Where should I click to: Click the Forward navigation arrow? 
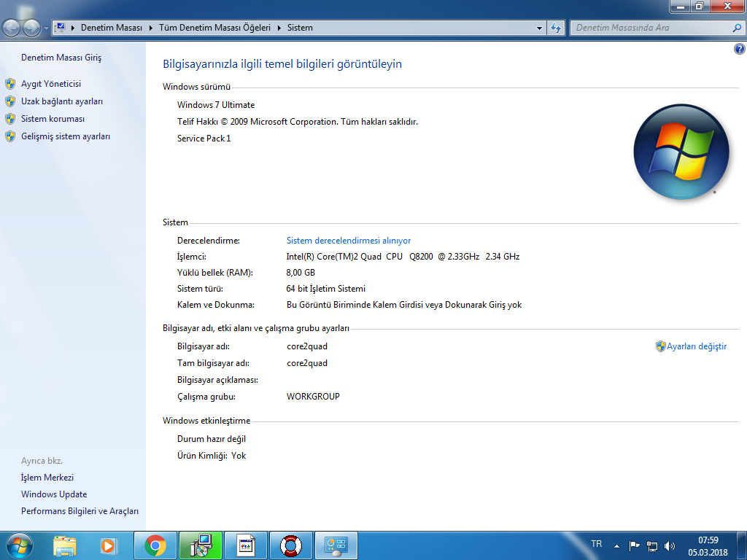tap(32, 28)
